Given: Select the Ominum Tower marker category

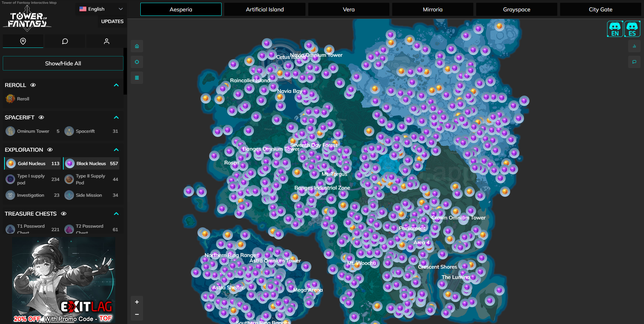Looking at the screenshot, I should click(33, 131).
